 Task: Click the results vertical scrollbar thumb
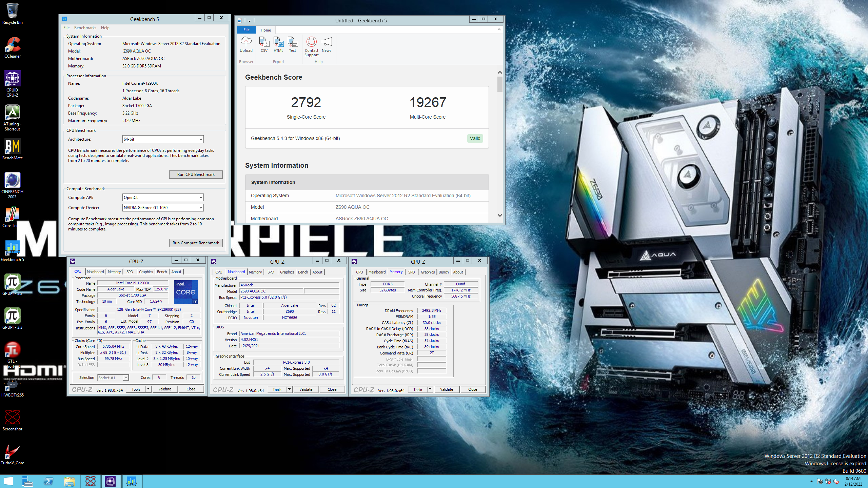pyautogui.click(x=500, y=84)
